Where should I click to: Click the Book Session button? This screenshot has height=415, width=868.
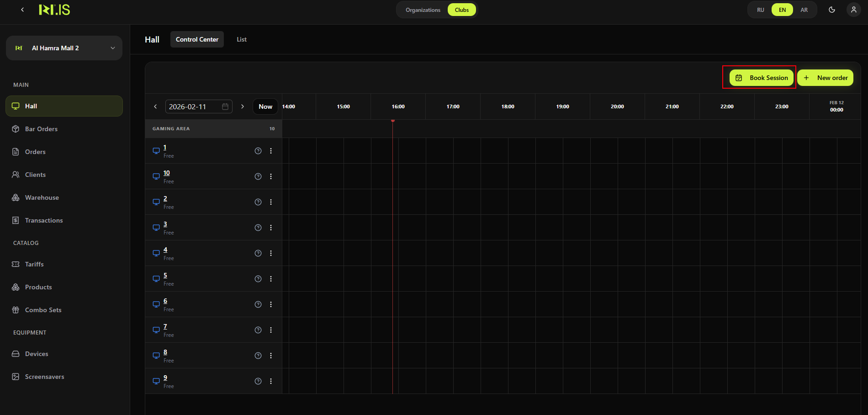(x=762, y=78)
